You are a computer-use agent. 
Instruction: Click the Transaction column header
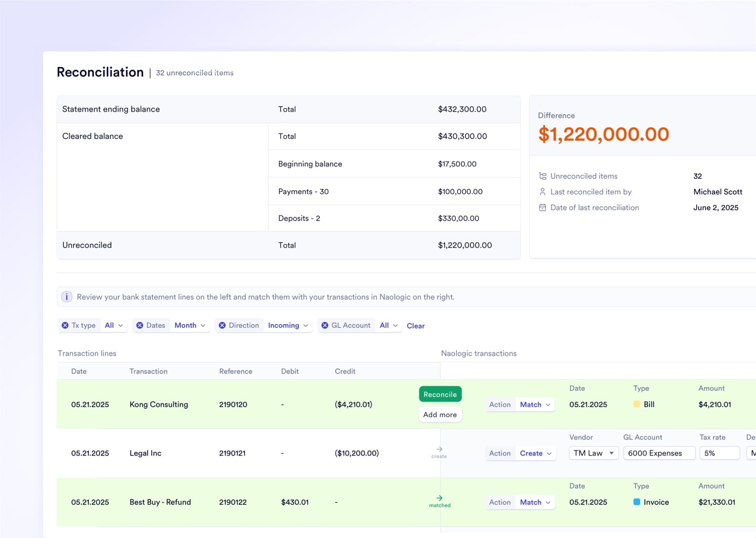[x=149, y=371]
